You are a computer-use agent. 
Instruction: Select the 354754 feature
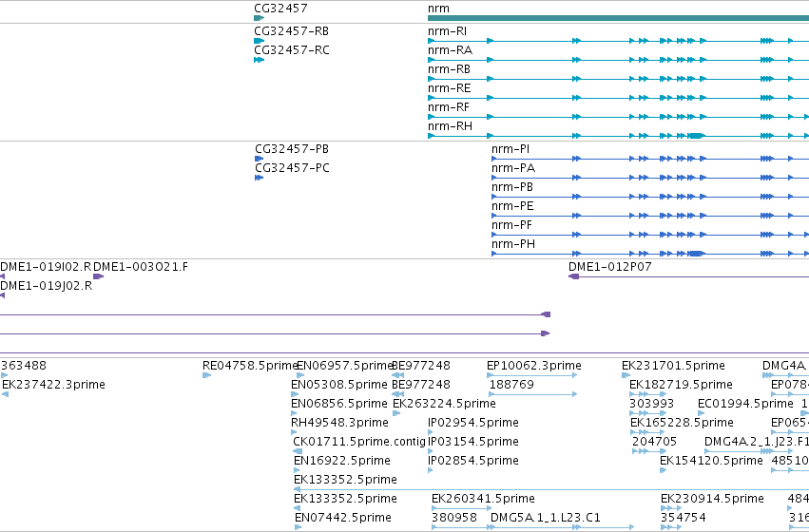(x=684, y=518)
